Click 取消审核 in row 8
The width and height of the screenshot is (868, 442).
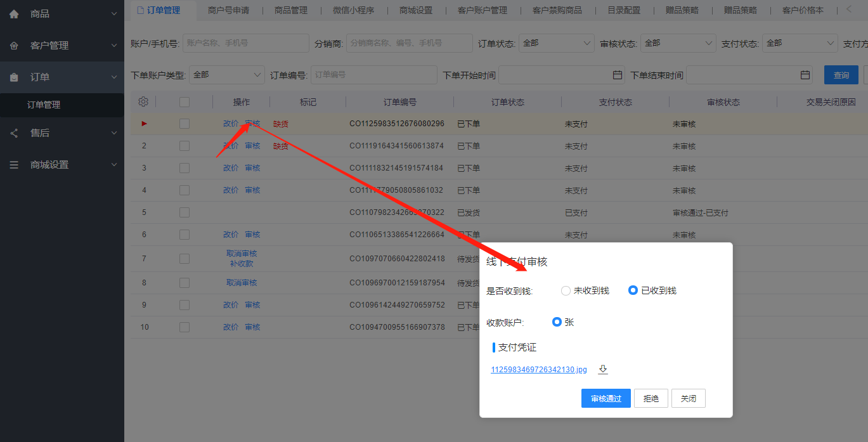tap(242, 283)
